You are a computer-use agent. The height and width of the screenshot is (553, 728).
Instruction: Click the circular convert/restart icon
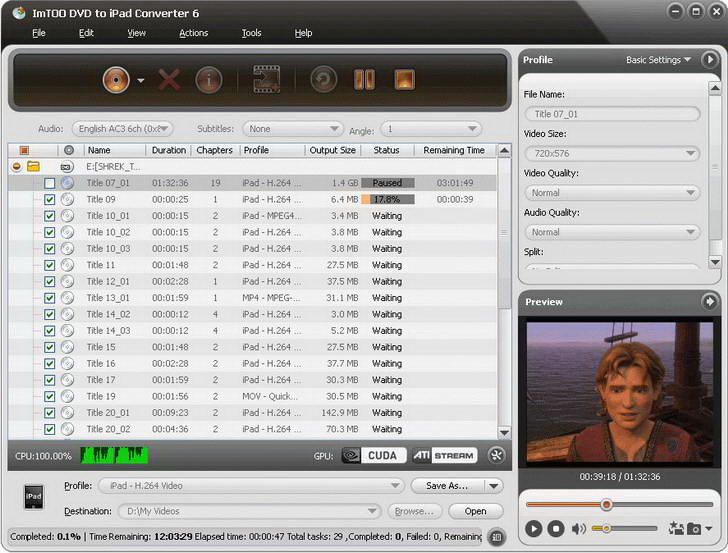tap(324, 79)
